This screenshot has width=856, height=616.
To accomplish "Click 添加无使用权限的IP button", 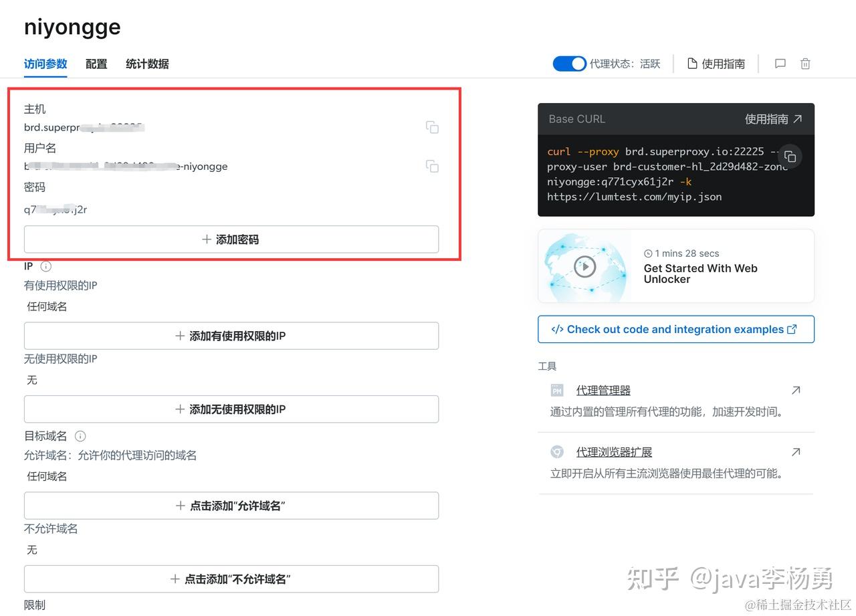I will click(x=231, y=409).
